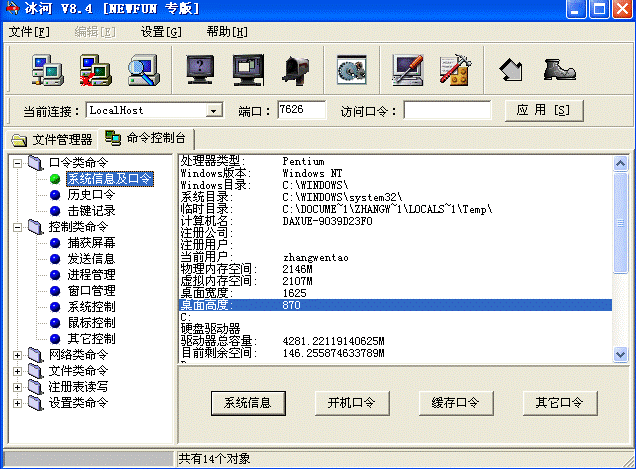Click the view screen question-mark monitor icon
The image size is (636, 469).
[x=200, y=70]
